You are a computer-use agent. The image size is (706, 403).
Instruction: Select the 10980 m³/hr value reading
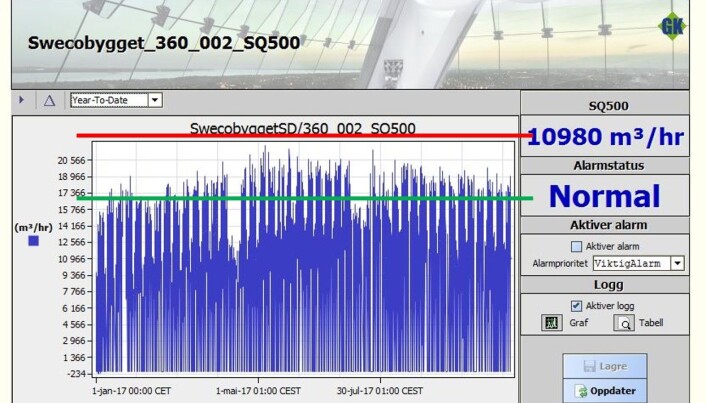point(605,136)
